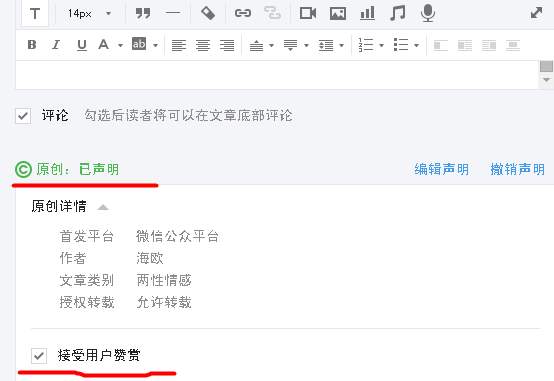Insert a video with the camera icon
This screenshot has width=554, height=381.
point(308,13)
